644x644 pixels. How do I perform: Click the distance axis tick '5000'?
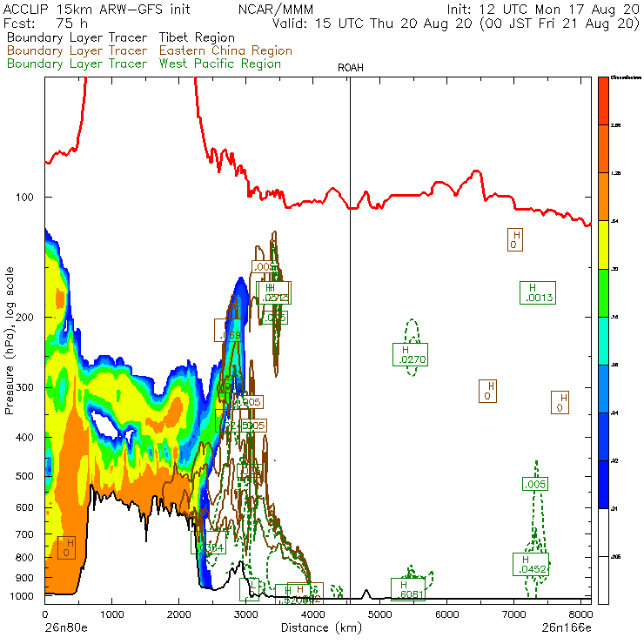[x=379, y=614]
